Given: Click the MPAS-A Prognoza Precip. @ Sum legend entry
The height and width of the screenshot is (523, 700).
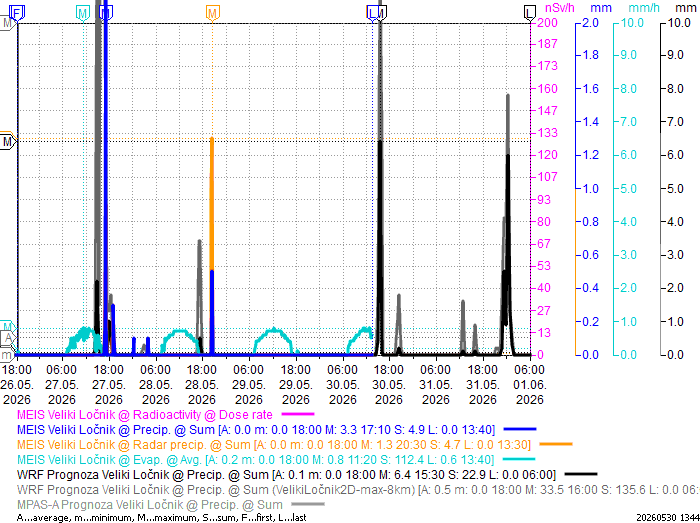Looking at the screenshot, I should click(150, 505).
